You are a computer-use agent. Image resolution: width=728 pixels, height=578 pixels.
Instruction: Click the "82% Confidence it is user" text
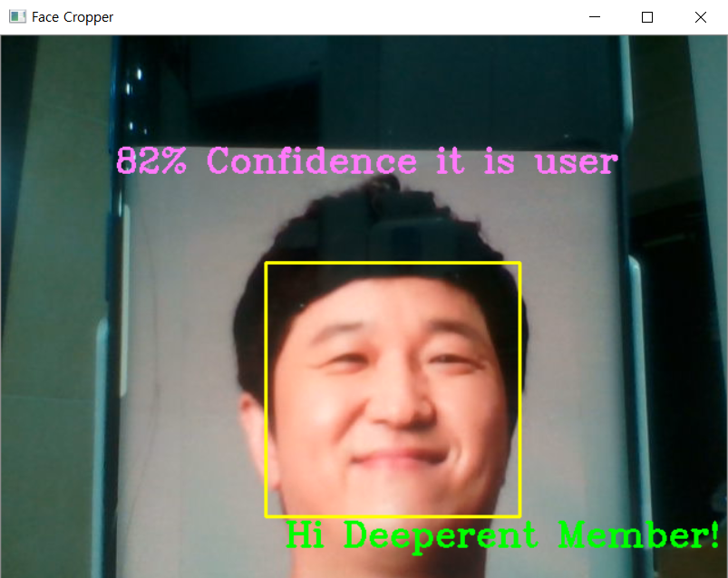click(367, 161)
